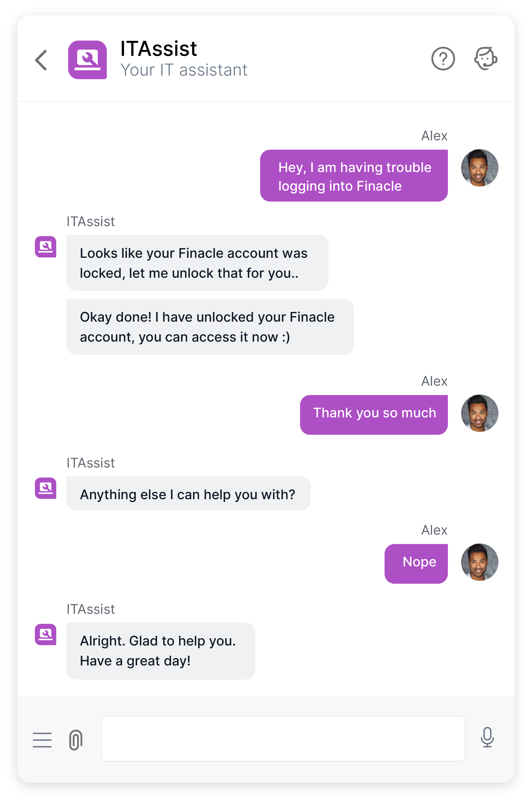
Task: Open the help question mark icon
Action: coord(443,59)
